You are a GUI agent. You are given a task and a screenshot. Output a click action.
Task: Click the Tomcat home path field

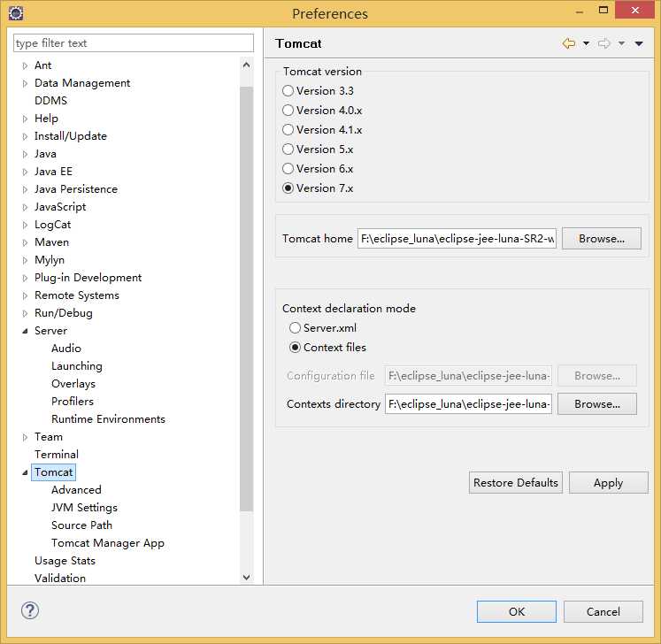pyautogui.click(x=457, y=239)
